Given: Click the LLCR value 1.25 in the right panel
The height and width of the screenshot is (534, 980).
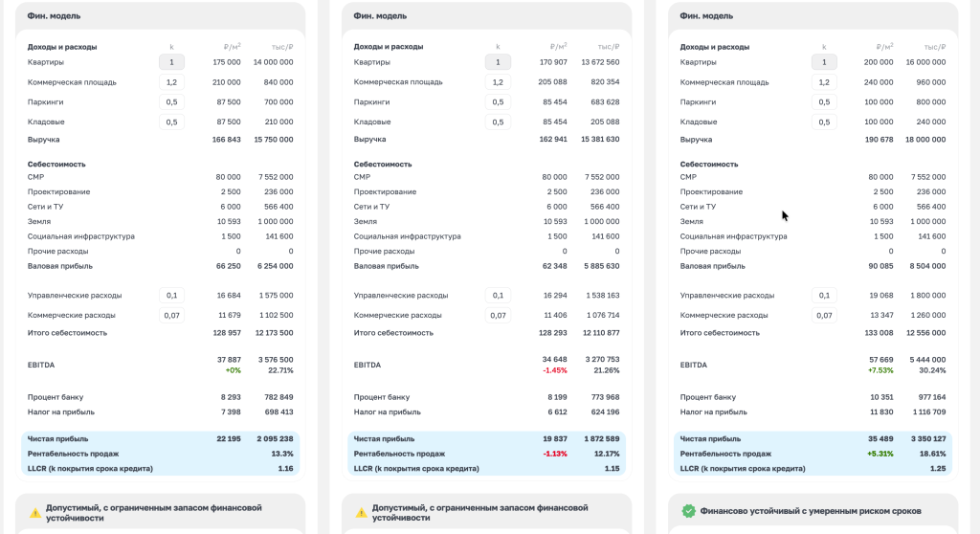Looking at the screenshot, I should pos(937,468).
